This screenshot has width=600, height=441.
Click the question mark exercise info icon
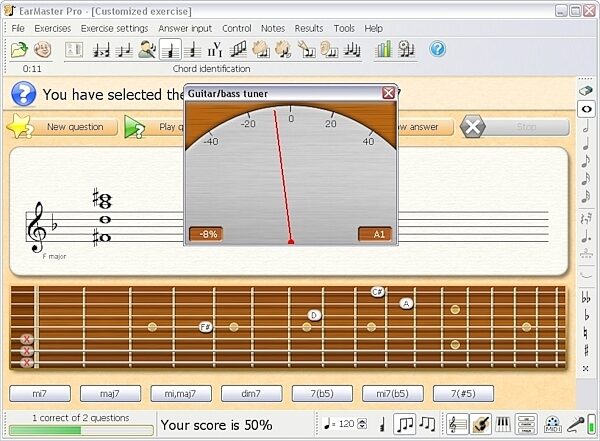(24, 94)
